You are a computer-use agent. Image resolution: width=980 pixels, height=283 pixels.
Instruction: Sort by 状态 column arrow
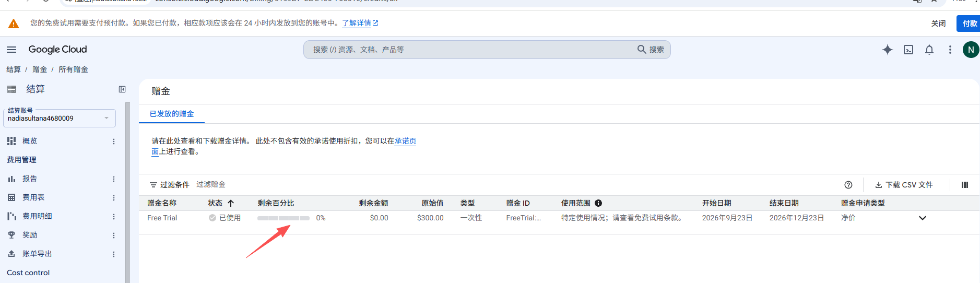231,203
